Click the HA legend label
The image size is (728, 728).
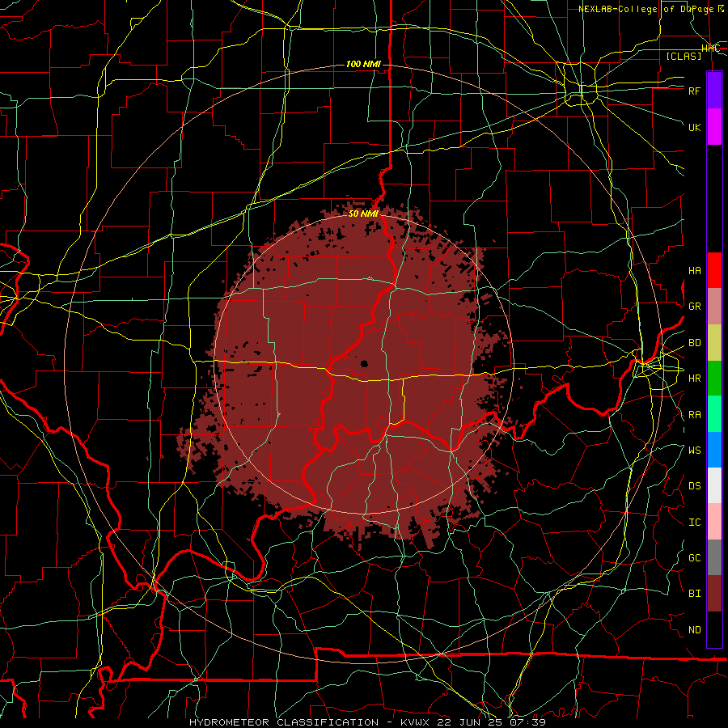coord(695,271)
